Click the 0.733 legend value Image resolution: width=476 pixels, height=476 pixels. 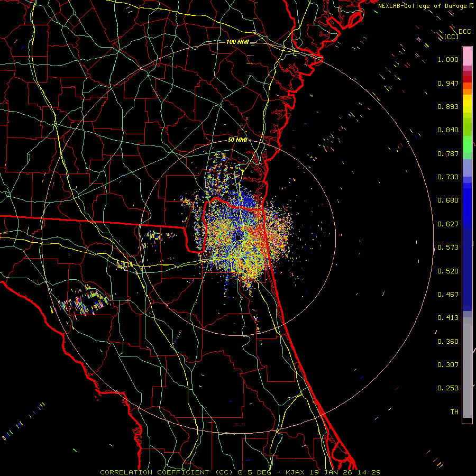tap(448, 177)
